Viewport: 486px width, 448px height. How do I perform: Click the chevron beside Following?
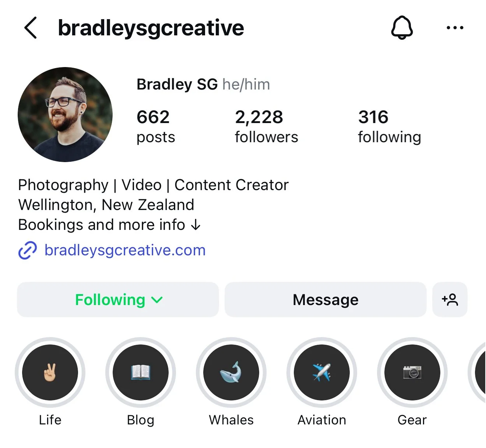click(157, 300)
